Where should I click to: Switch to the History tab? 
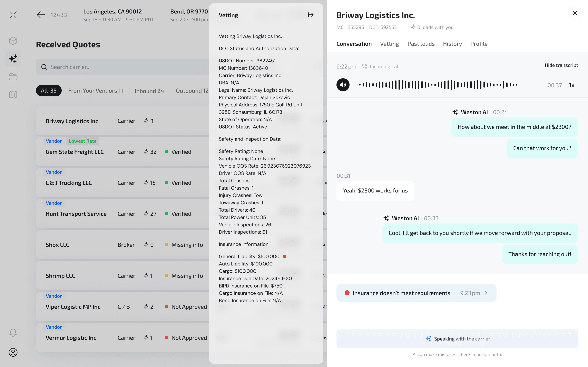click(x=452, y=44)
